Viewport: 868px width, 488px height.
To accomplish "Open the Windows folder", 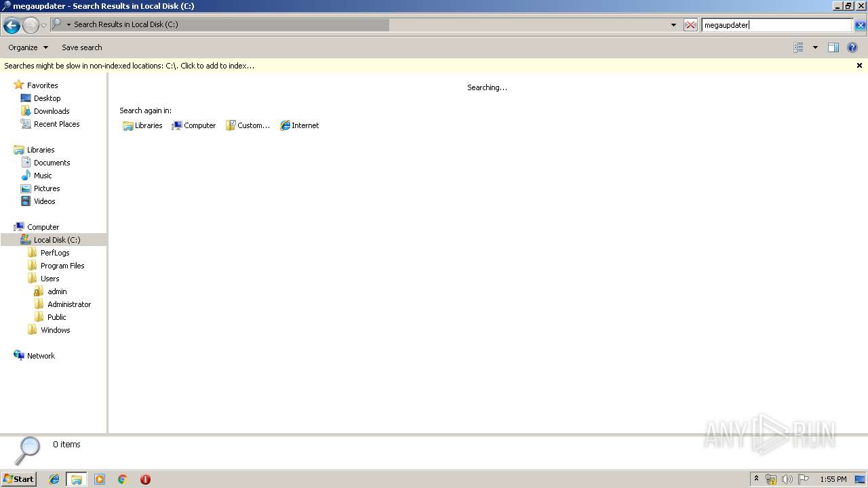I will pos(55,330).
